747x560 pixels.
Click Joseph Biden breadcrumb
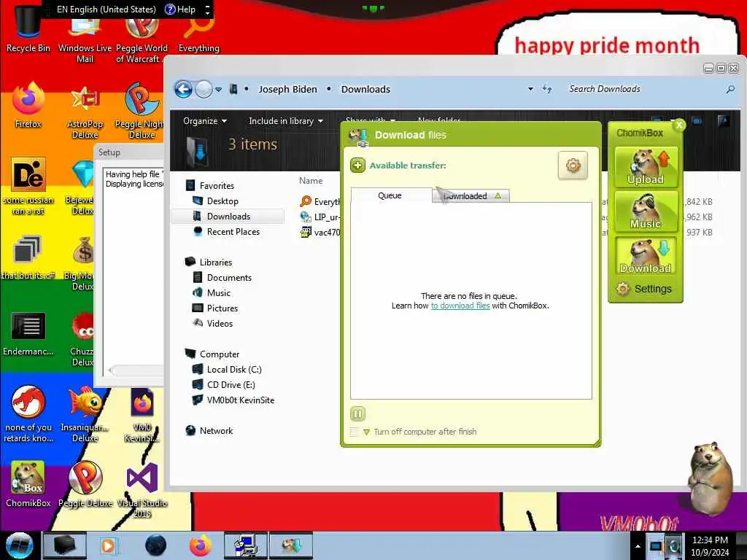click(x=287, y=89)
